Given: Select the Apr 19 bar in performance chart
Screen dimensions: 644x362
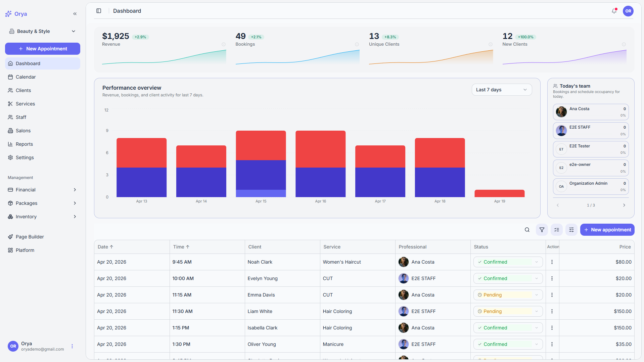Looking at the screenshot, I should (x=500, y=193).
